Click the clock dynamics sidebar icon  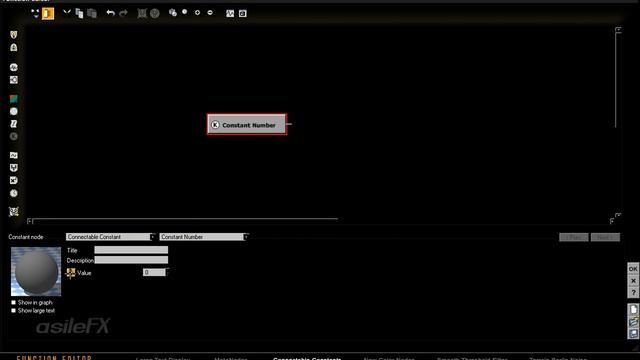13,193
